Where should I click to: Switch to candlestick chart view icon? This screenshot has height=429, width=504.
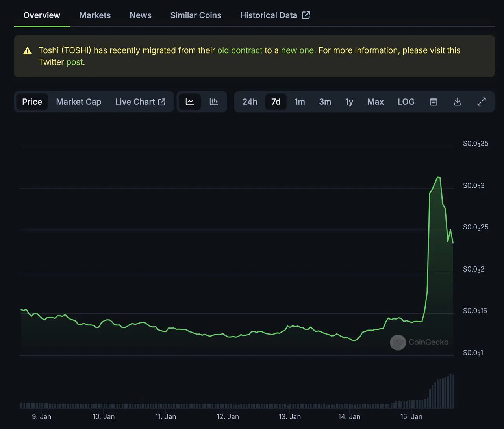click(214, 102)
